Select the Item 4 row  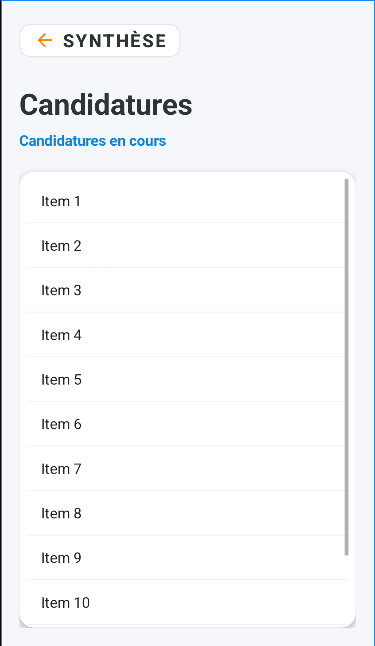[x=188, y=335]
